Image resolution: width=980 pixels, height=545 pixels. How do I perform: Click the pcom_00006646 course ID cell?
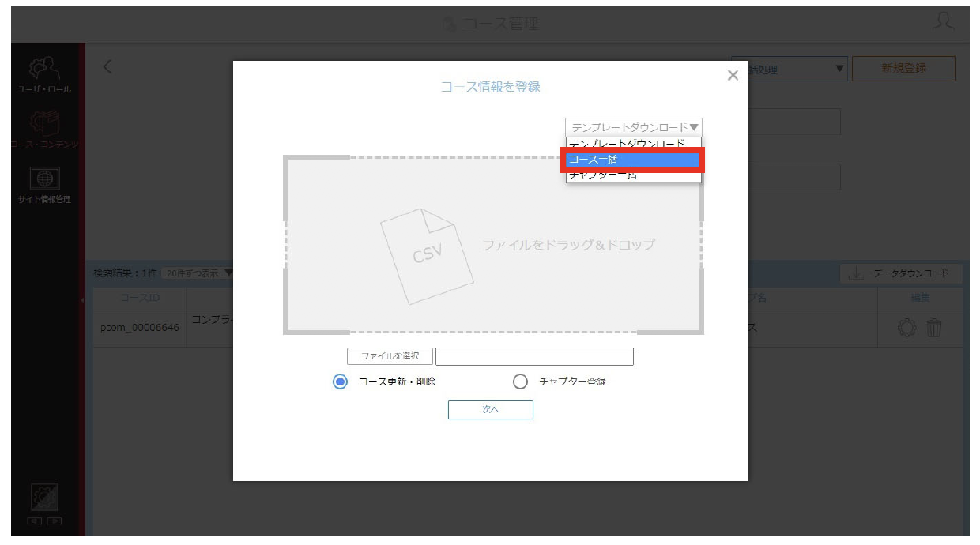140,328
